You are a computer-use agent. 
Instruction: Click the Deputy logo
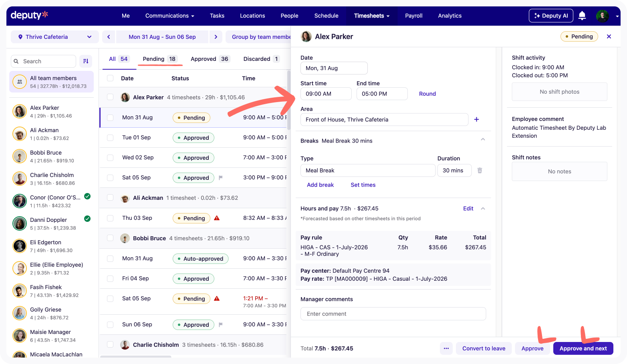tap(29, 15)
